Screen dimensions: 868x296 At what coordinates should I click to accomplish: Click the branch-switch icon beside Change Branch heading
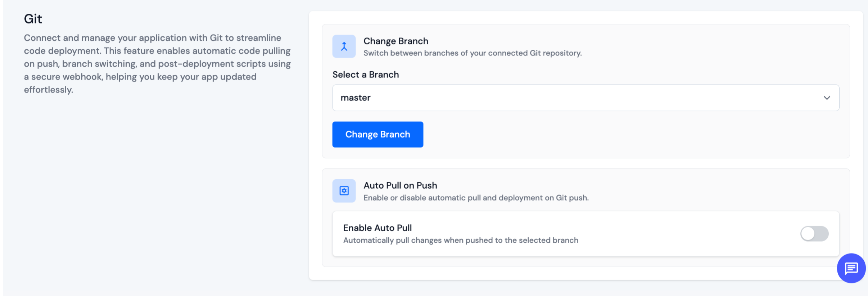[344, 46]
